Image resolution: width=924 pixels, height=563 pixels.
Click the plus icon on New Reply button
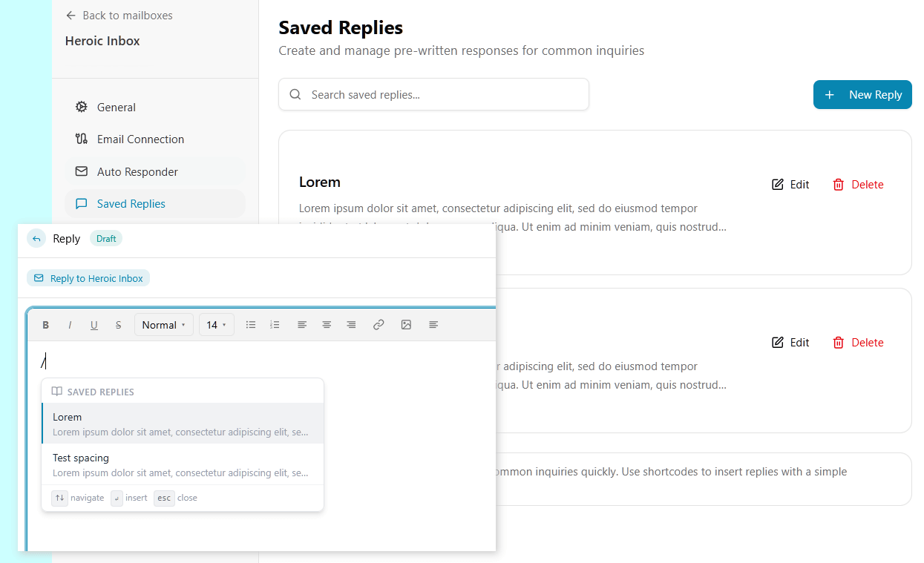830,94
